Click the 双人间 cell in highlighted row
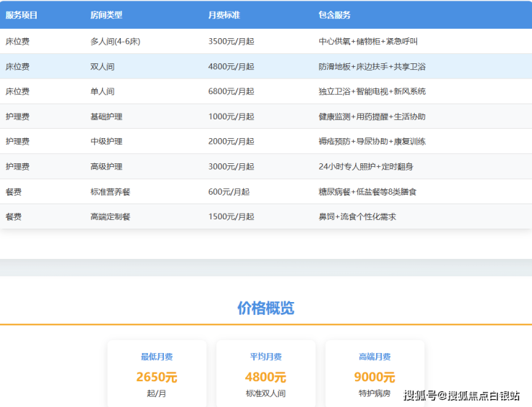This screenshot has width=532, height=407. pos(102,67)
